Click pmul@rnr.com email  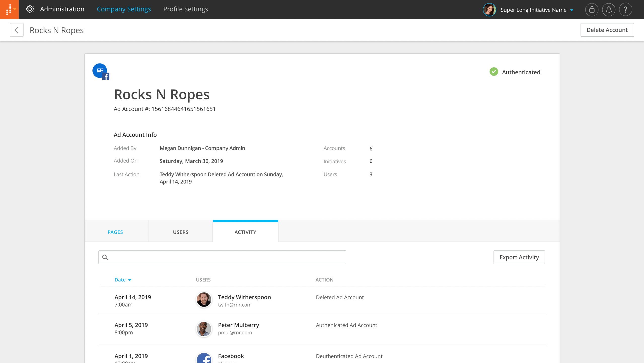235,332
